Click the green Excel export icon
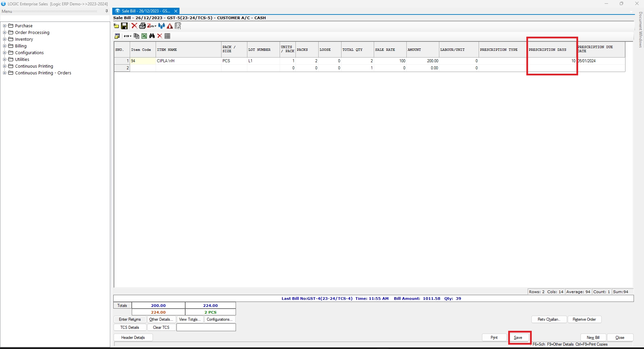 [x=144, y=36]
